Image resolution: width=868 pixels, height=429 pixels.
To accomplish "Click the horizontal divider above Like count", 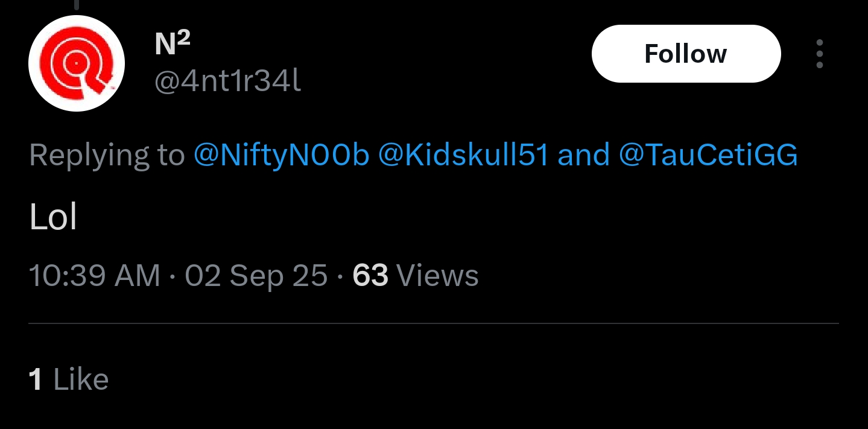I will (433, 324).
